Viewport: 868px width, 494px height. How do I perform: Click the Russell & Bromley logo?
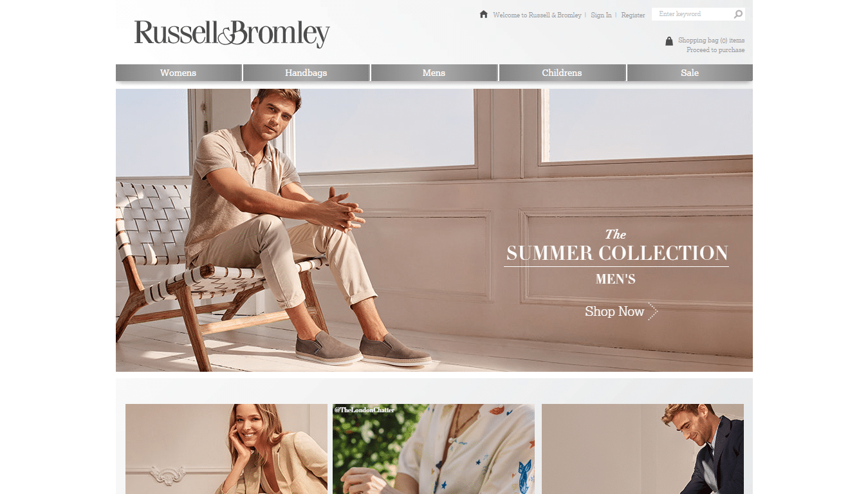tap(232, 34)
